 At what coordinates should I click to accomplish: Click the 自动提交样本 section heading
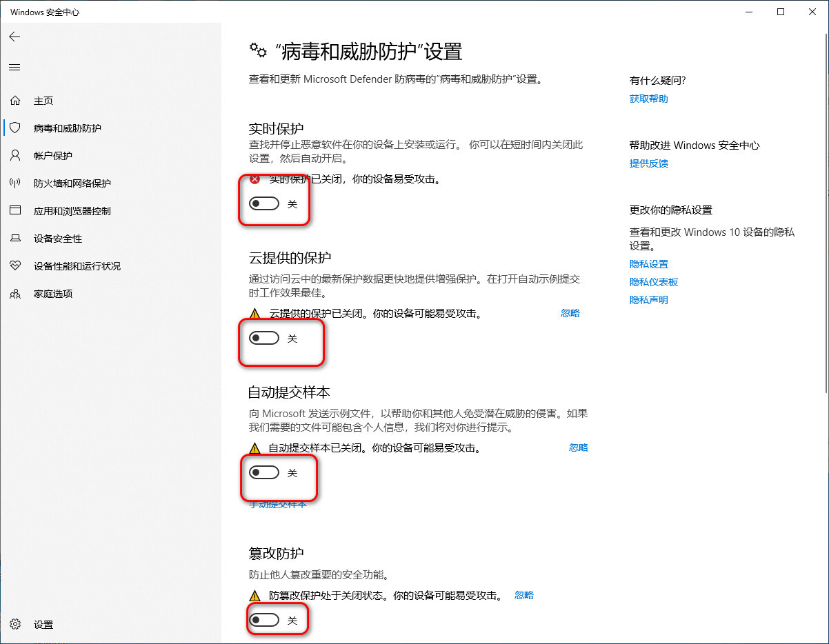click(x=289, y=392)
